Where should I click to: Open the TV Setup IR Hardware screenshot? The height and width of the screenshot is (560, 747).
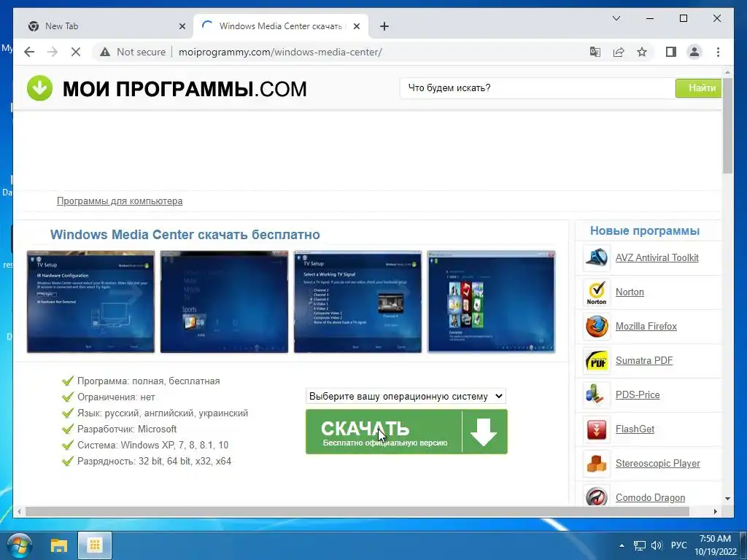[x=90, y=302]
